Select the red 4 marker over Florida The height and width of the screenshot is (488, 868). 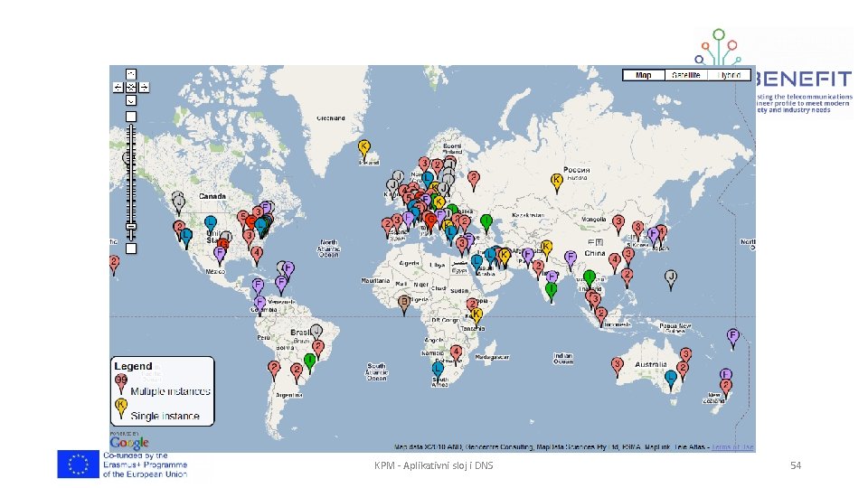[x=256, y=256]
